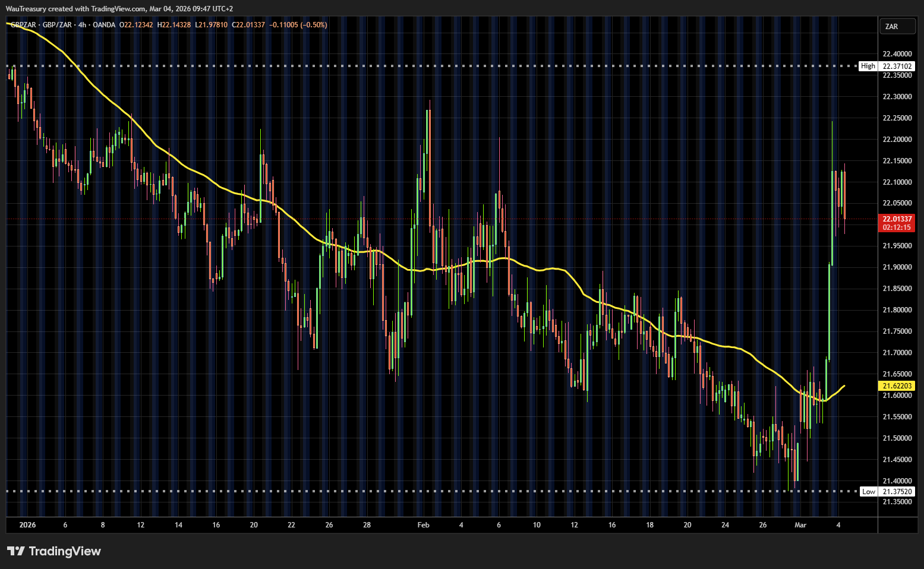Click the Low tag on the price axis
Screen dimensions: 924x569
869,492
